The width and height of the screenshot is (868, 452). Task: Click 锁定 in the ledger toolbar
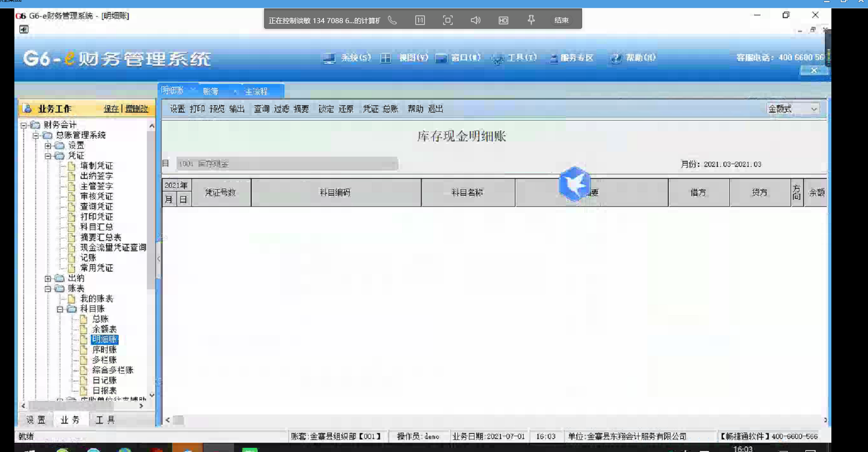point(326,109)
